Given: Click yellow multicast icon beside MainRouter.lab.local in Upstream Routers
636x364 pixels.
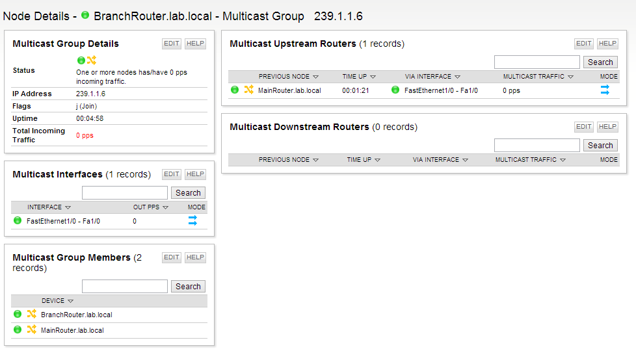Looking at the screenshot, I should click(248, 89).
